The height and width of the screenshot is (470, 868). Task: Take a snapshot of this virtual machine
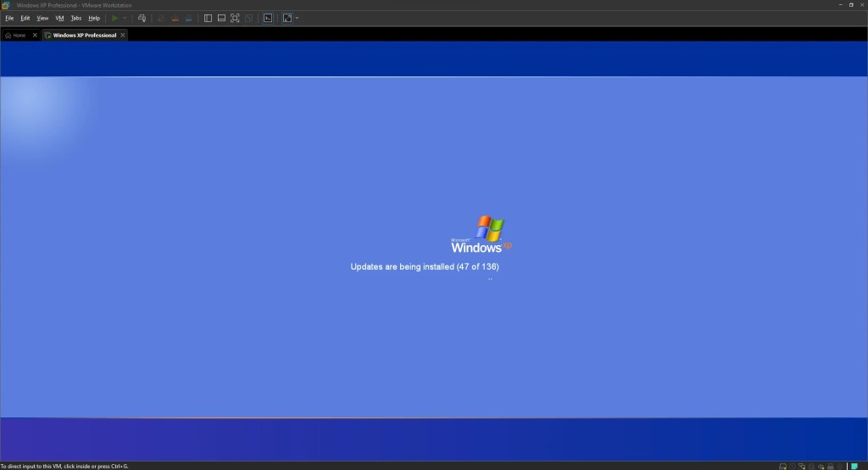[x=161, y=19]
